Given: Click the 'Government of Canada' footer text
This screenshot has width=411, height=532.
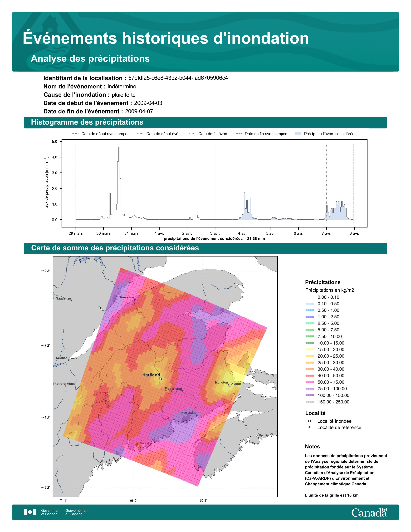Looking at the screenshot, I should point(51,512).
